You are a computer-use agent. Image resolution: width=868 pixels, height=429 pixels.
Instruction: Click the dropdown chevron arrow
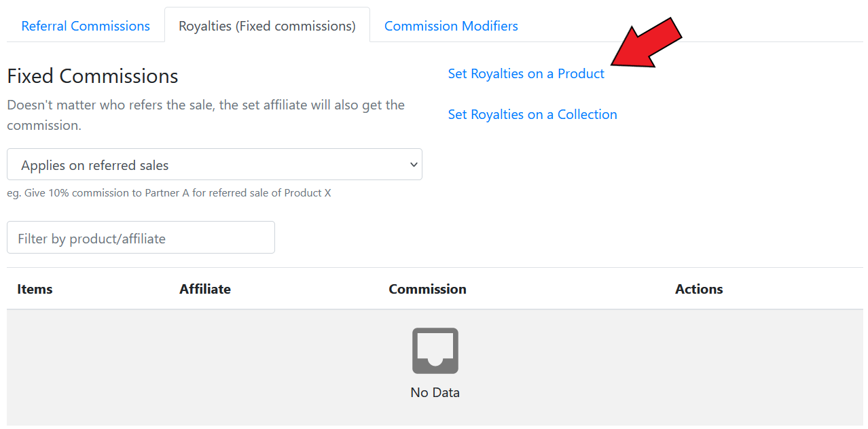click(414, 165)
